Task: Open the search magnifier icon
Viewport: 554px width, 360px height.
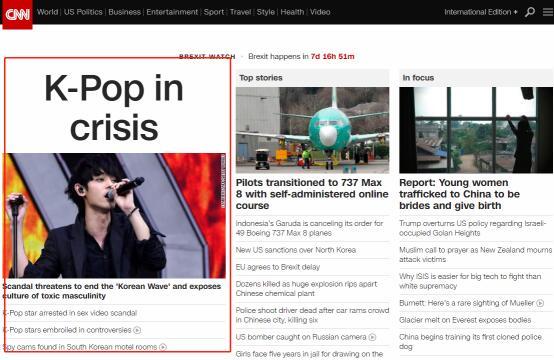Action: point(530,12)
